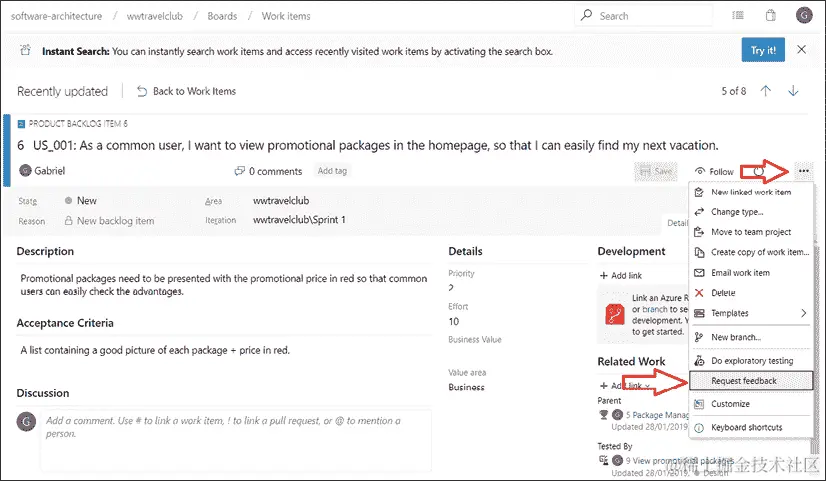Open the Iteration field wwtravelclub\Sprint 1

pos(299,220)
